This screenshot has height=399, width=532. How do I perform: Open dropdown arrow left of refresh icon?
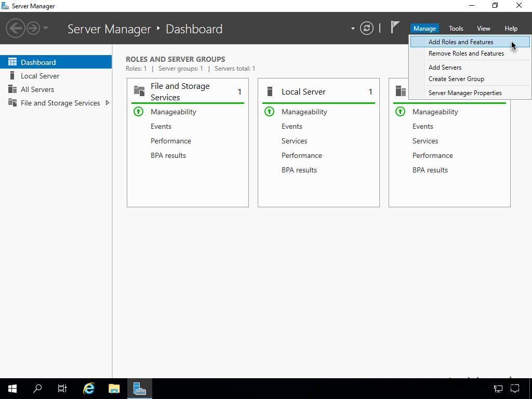[353, 29]
